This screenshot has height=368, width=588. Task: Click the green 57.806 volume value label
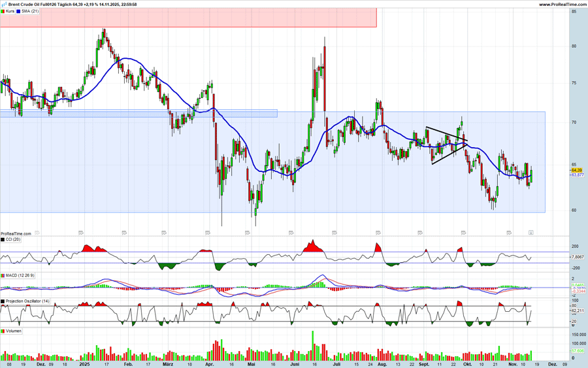(577, 351)
